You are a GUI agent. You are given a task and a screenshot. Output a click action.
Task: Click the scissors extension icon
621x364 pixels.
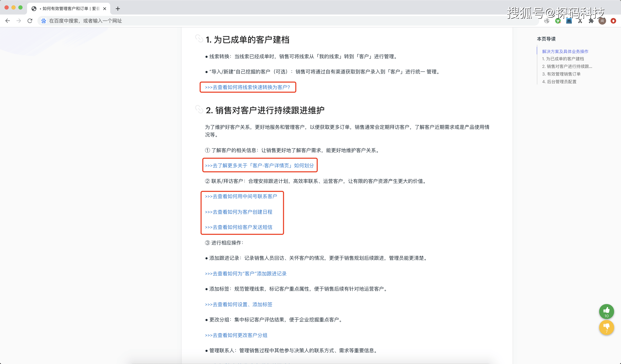[580, 21]
